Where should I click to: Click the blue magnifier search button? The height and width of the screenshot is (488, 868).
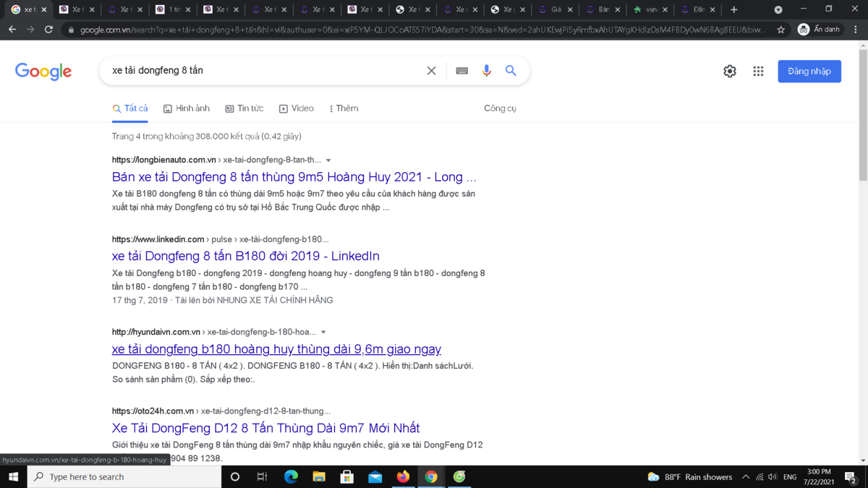pos(511,71)
